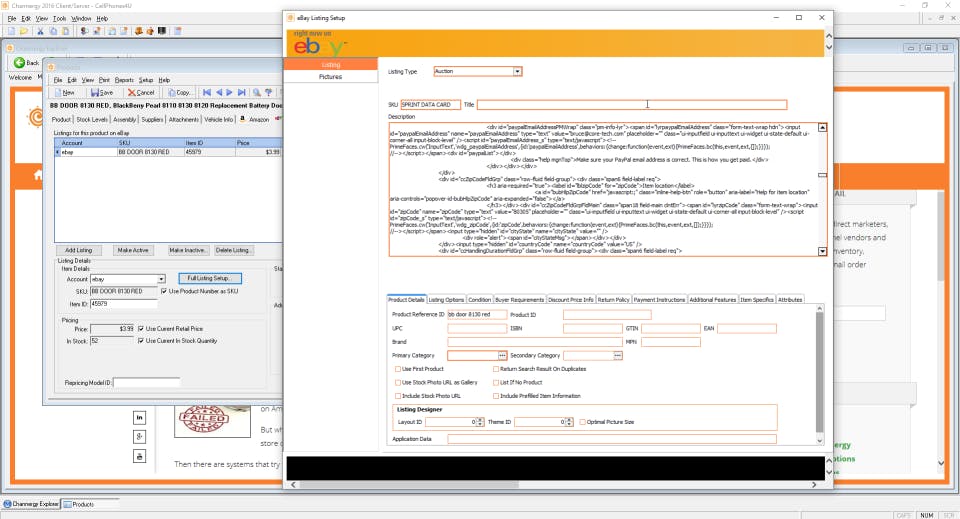Open Stock Levels tab in Products window
The height and width of the screenshot is (519, 960).
click(x=92, y=119)
